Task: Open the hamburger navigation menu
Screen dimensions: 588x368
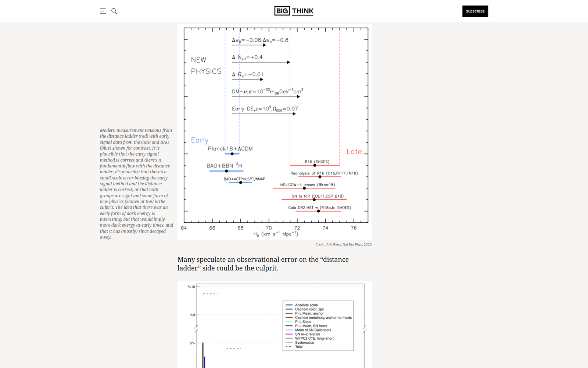Action: (x=103, y=11)
